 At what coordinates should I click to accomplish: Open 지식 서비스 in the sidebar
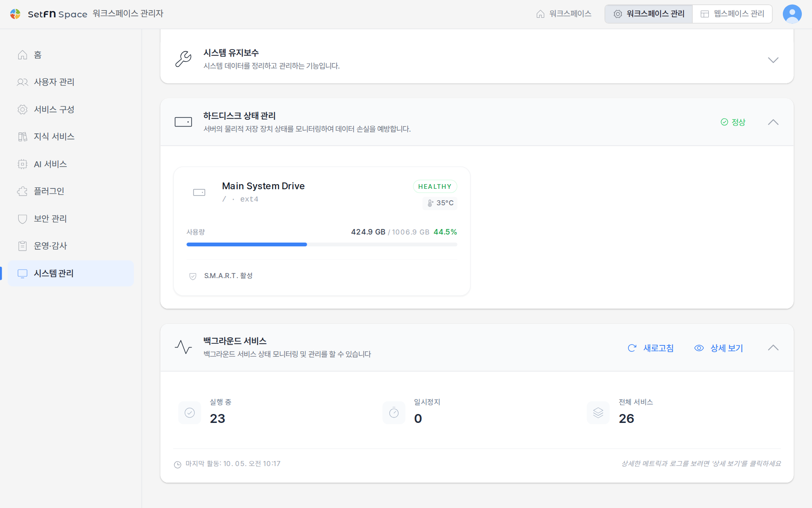[x=71, y=137]
